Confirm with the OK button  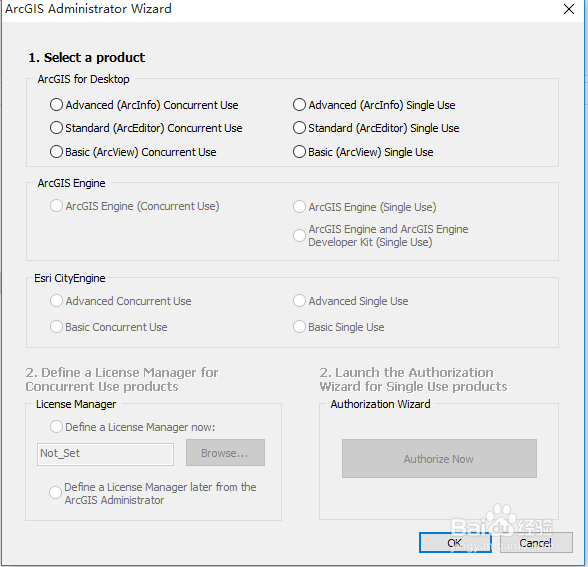pos(455,543)
